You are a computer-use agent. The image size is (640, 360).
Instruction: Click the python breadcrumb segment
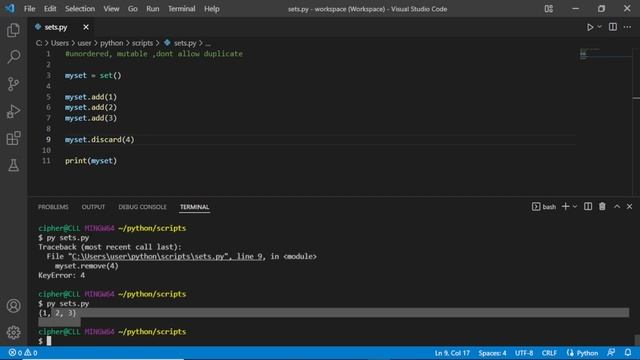pos(111,43)
